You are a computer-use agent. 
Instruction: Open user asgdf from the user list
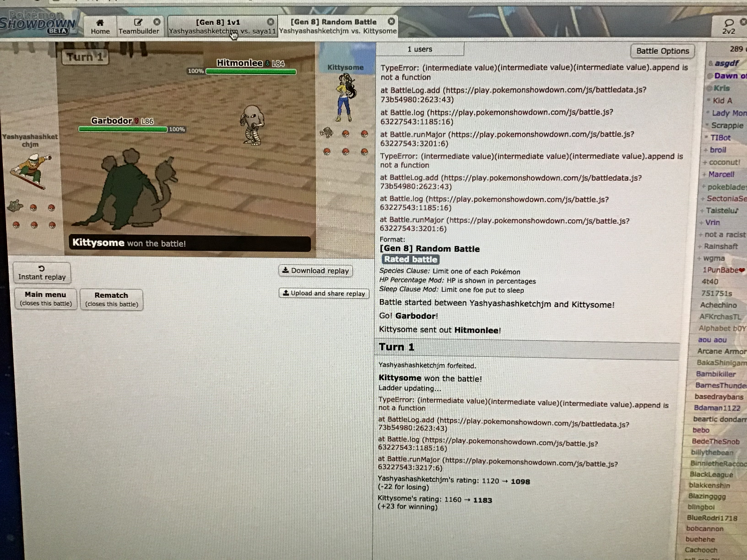(726, 63)
